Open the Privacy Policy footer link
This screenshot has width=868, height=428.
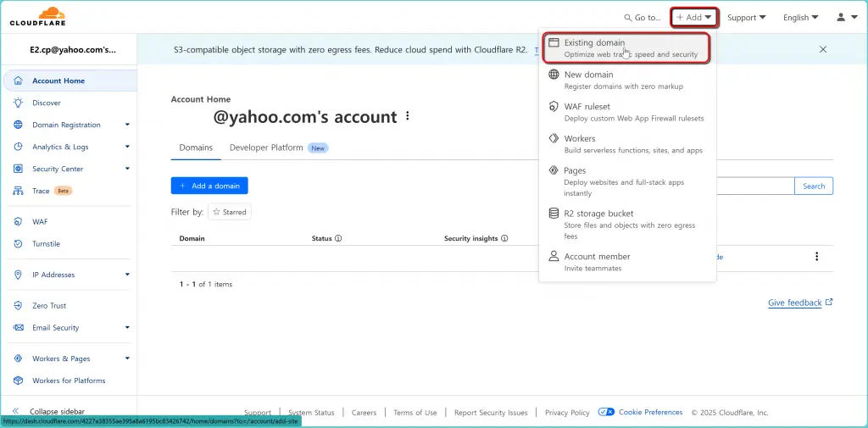[x=567, y=413]
